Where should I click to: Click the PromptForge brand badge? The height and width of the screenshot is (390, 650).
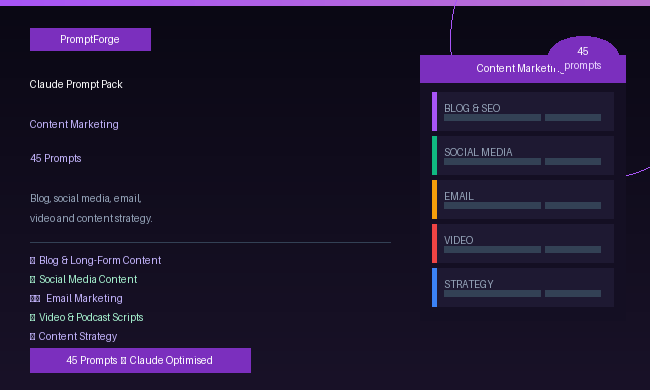(x=90, y=39)
